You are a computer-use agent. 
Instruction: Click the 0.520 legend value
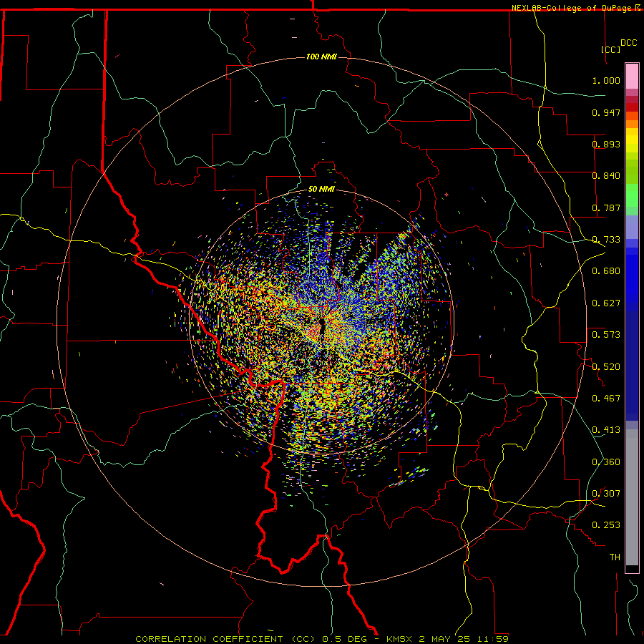(x=606, y=367)
